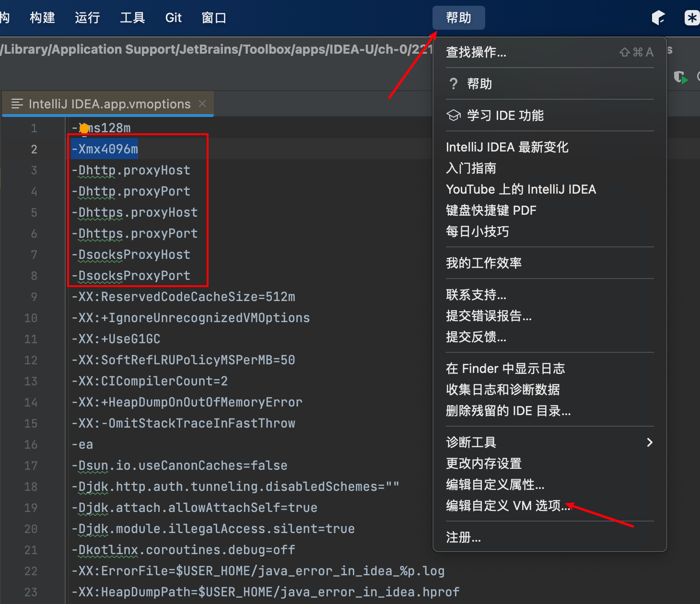Choose 编辑自定义属性...
The height and width of the screenshot is (604, 700).
pyautogui.click(x=550, y=485)
